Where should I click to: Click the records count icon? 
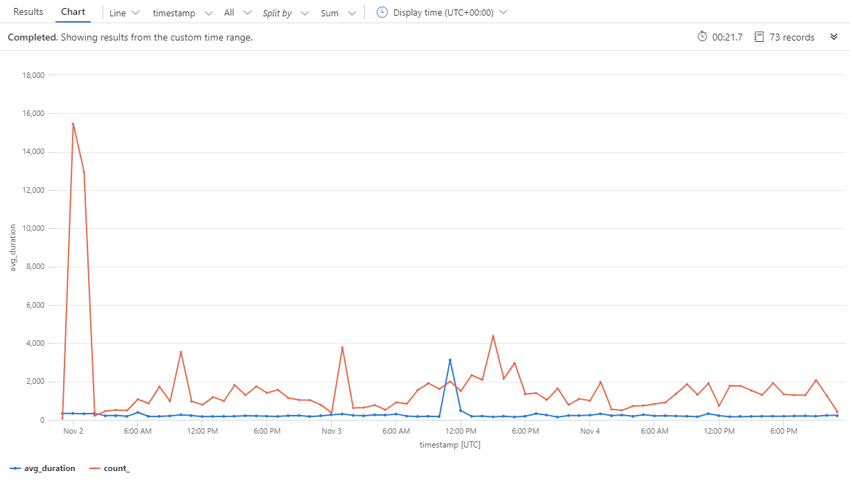coord(759,37)
